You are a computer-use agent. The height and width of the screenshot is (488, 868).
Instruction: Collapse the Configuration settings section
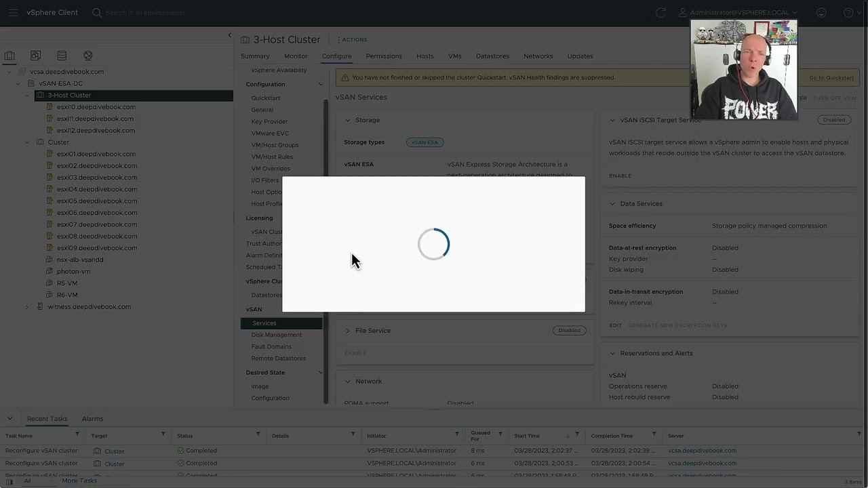click(x=321, y=85)
